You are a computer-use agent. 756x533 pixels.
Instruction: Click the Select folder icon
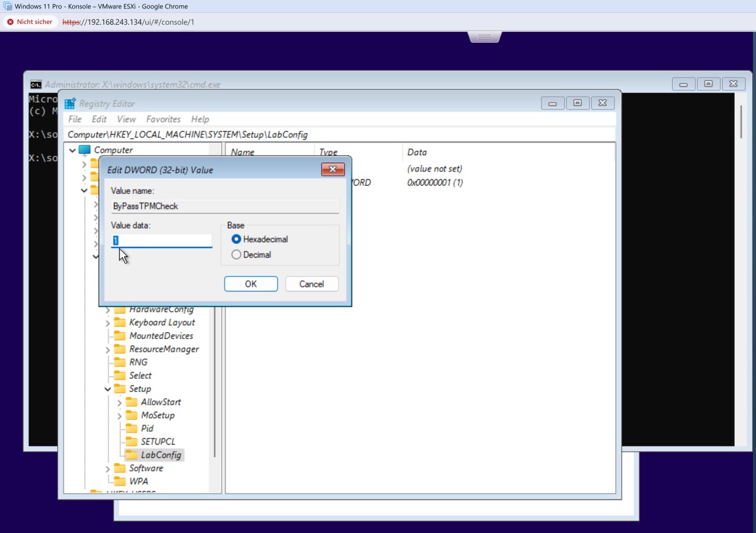point(120,376)
